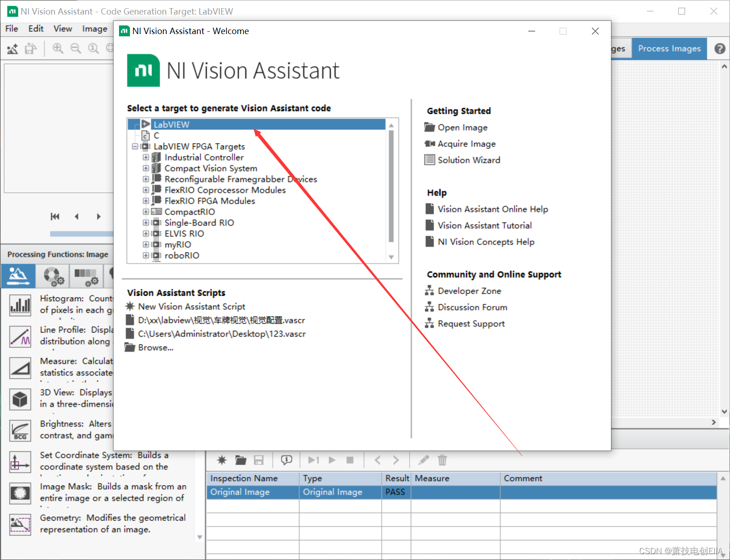730x560 pixels.
Task: Expand the Compact Vision System node
Action: (146, 168)
